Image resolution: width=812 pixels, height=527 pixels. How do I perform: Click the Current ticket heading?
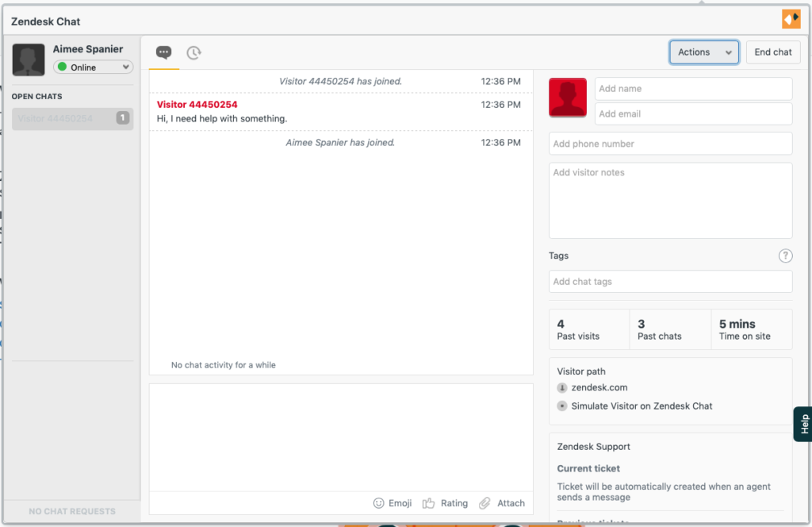coord(588,468)
